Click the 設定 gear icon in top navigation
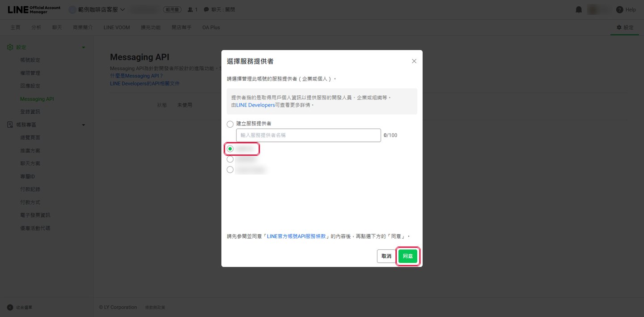Viewport: 644px width, 317px height. tap(619, 27)
